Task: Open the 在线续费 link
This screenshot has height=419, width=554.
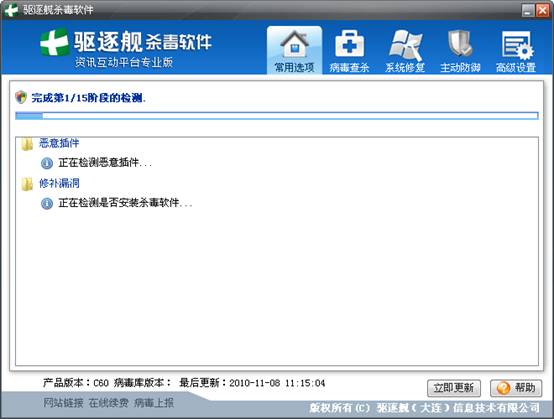Action: [108, 403]
